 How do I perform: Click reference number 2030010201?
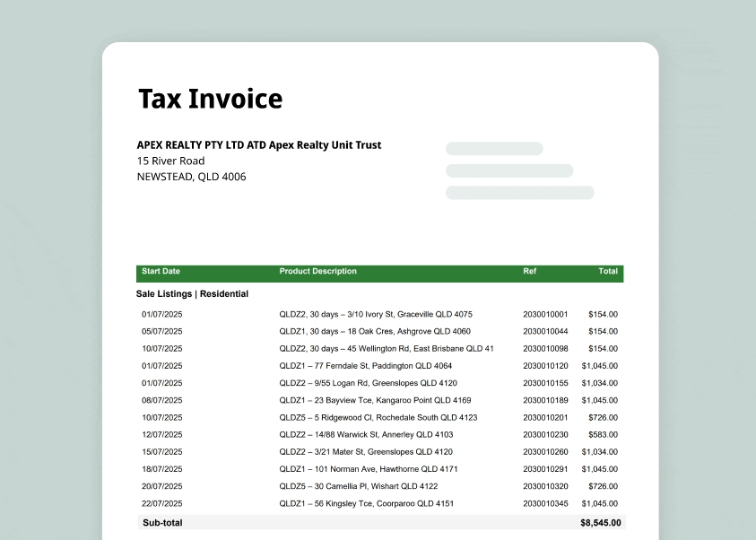545,417
